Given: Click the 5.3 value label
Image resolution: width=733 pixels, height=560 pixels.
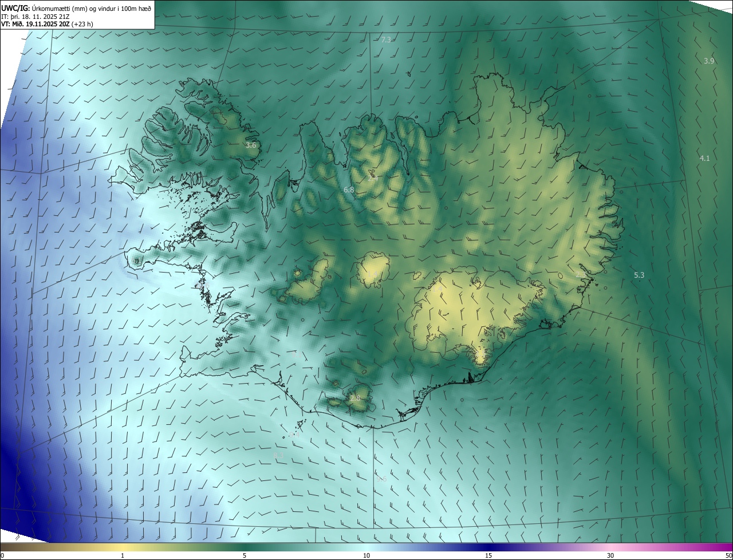Looking at the screenshot, I should tap(639, 275).
